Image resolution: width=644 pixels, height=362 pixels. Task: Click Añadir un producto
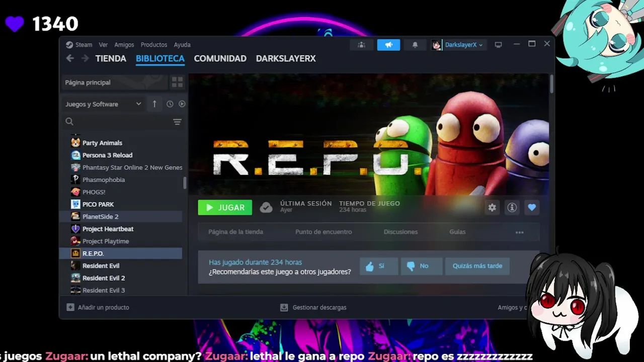(x=98, y=307)
